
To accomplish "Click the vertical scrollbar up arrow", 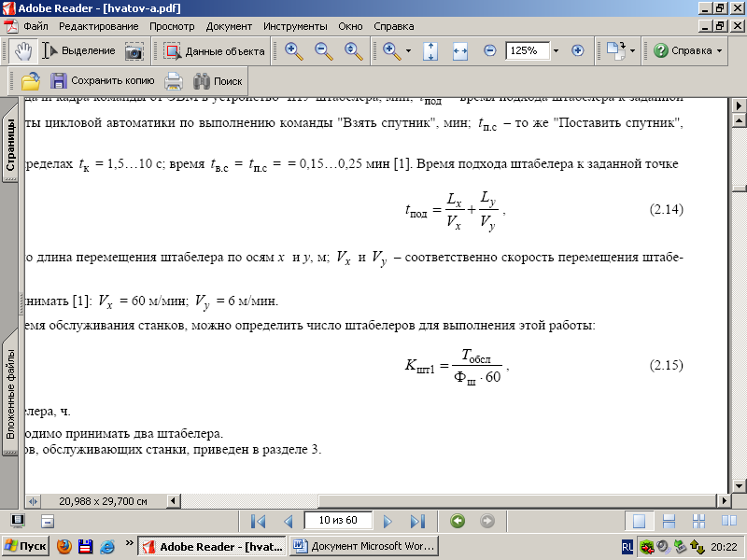I will point(739,120).
